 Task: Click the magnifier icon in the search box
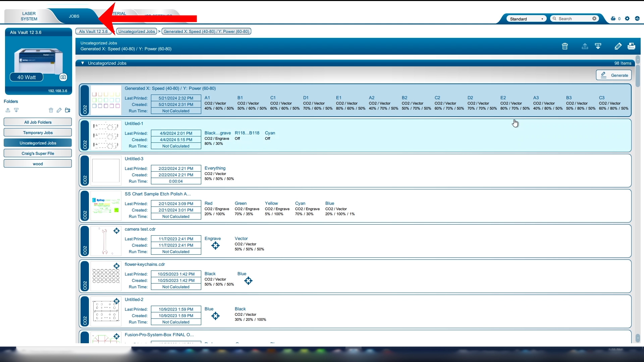554,19
